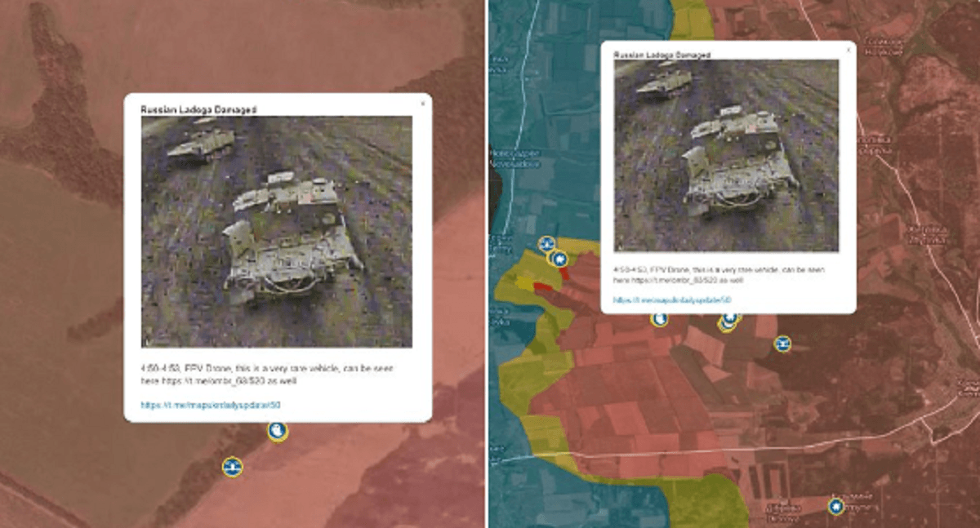Select the map marker directly beneath the left popup
The height and width of the screenshot is (528, 980).
[x=278, y=431]
